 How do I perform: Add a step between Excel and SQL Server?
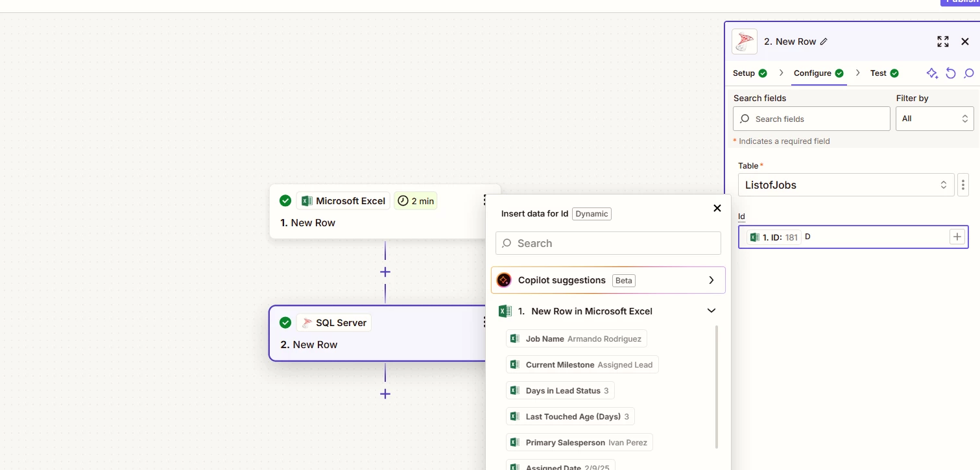(385, 272)
